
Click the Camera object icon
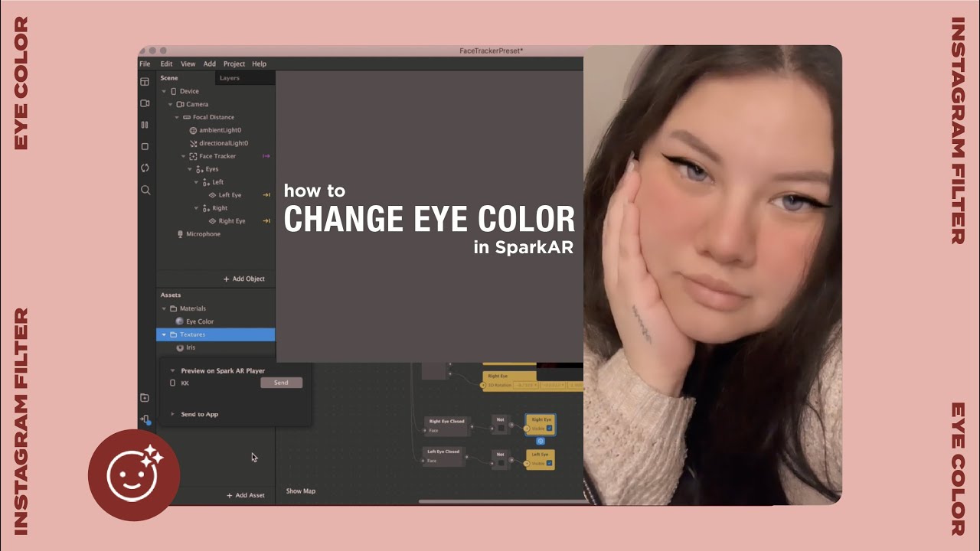tap(180, 104)
